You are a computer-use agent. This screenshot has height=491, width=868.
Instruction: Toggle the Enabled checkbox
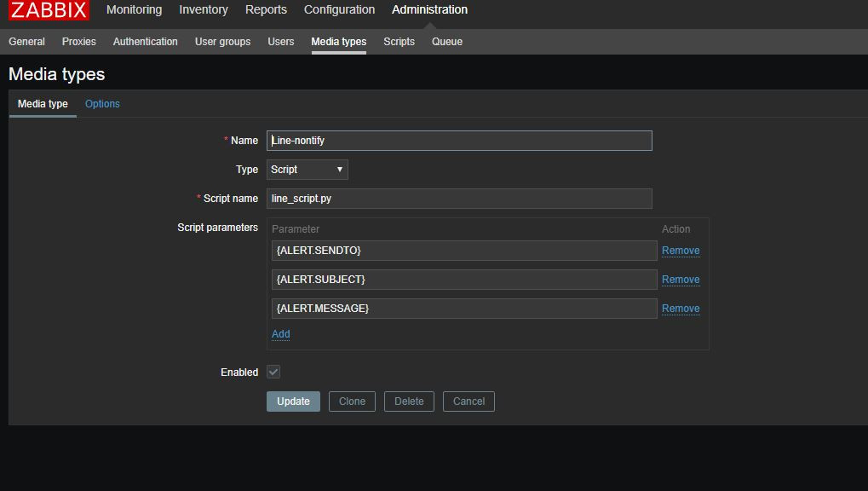(x=273, y=372)
